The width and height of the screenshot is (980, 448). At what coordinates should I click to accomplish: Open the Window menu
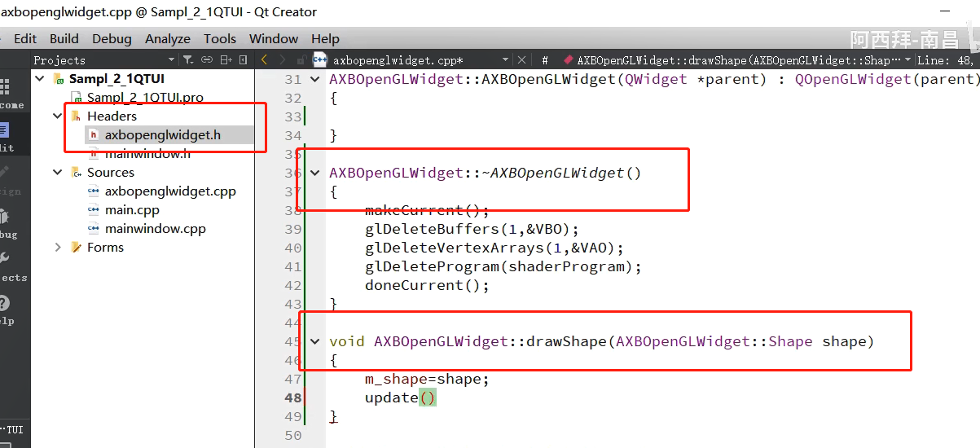coord(274,38)
